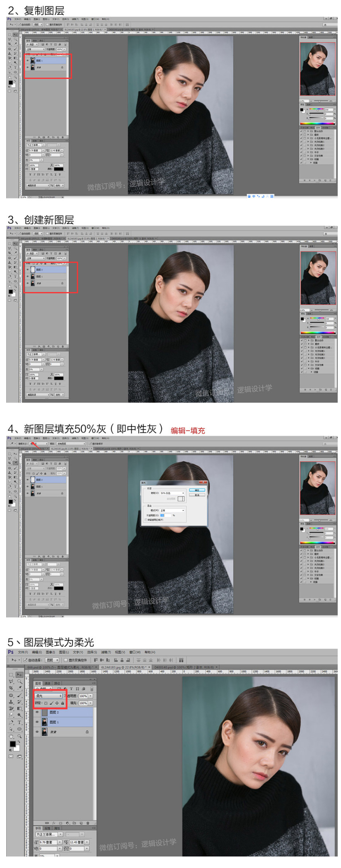The width and height of the screenshot is (341, 868).
Task: Pick the Pen tool in step 5 toolbox
Action: tap(11, 723)
